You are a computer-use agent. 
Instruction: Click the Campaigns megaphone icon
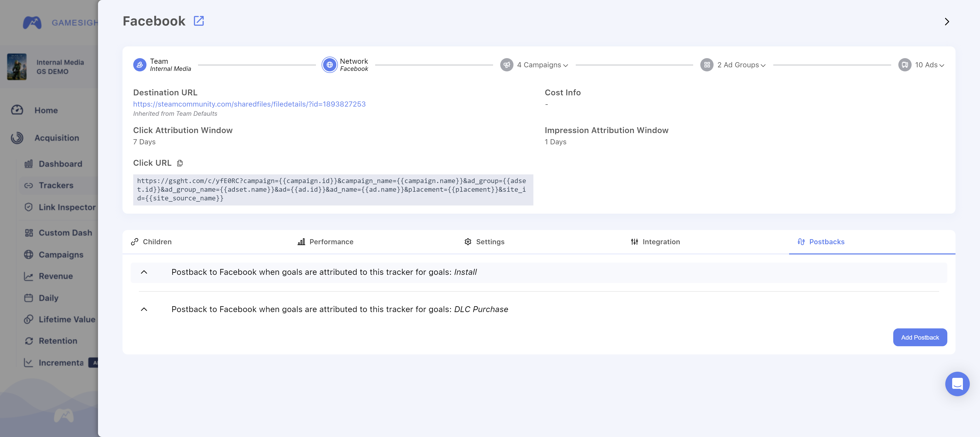tap(506, 65)
